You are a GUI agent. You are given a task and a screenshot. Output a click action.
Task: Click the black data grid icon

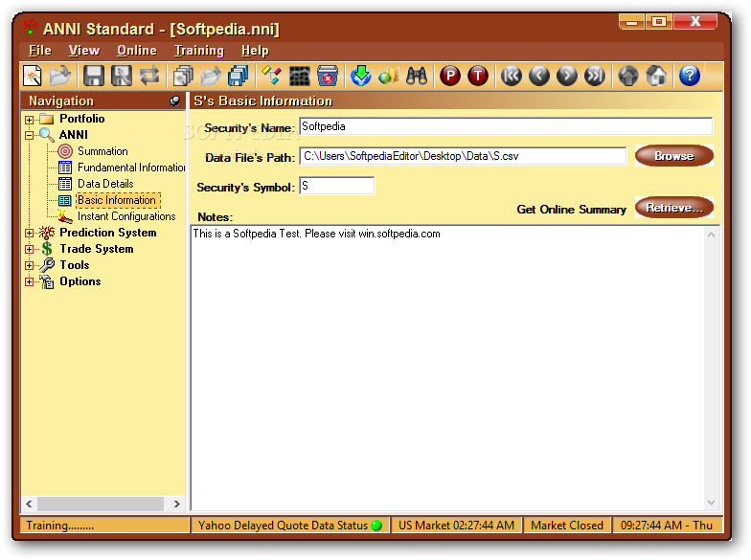click(x=299, y=76)
